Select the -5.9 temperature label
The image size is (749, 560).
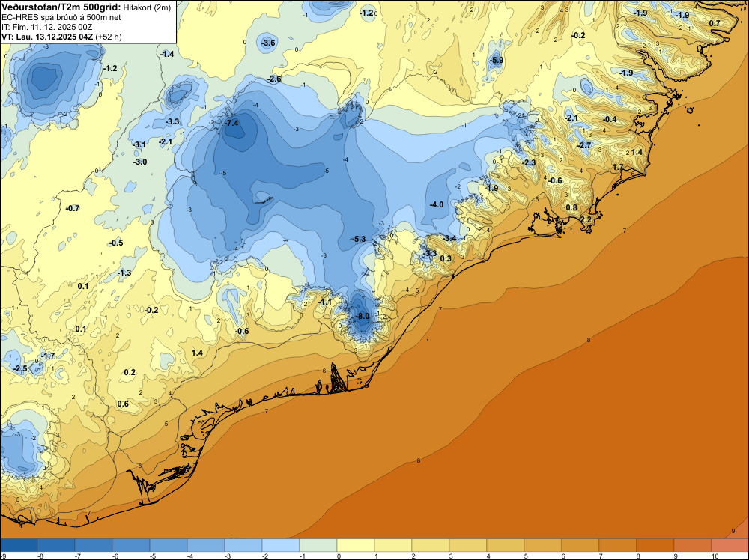[497, 60]
